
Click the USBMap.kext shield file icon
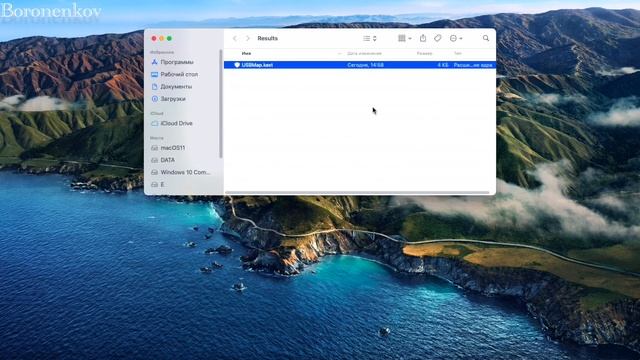click(237, 65)
